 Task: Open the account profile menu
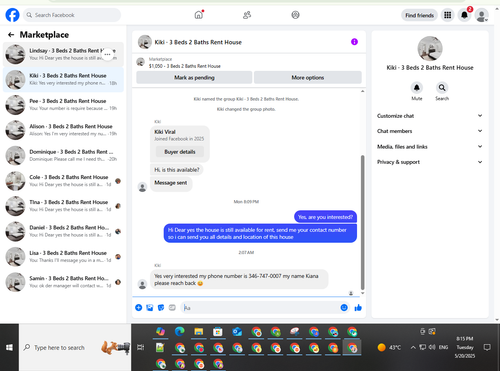[482, 15]
